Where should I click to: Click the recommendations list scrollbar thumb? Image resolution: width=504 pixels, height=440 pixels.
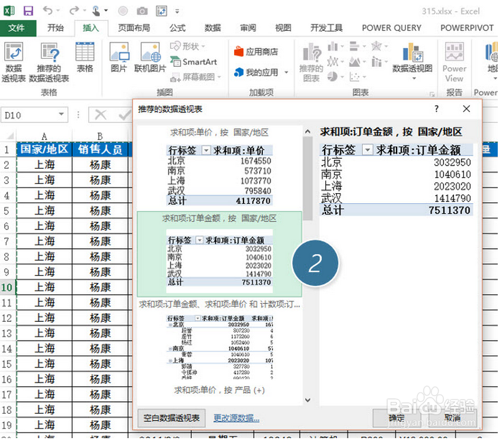[x=308, y=178]
